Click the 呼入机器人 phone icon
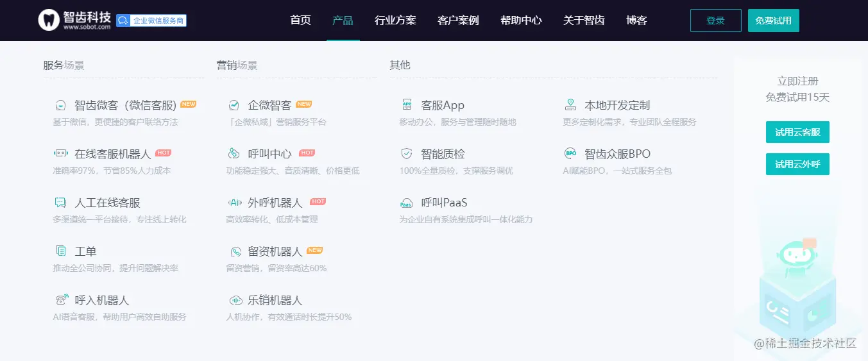This screenshot has height=361, width=868. [x=62, y=299]
